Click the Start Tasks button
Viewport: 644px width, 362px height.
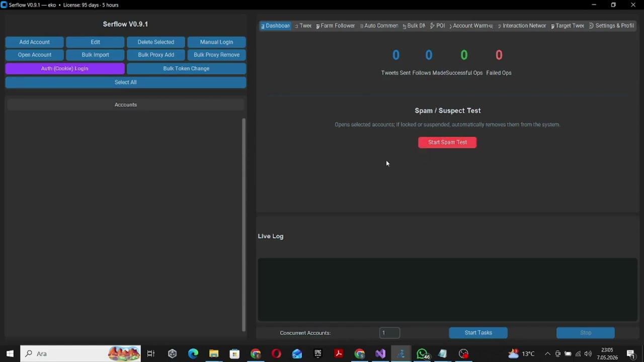point(478,333)
